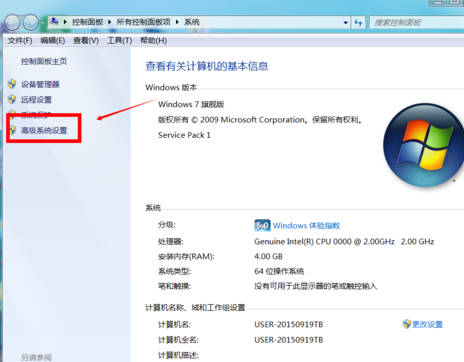Open the 文件(F) menu

(20, 41)
